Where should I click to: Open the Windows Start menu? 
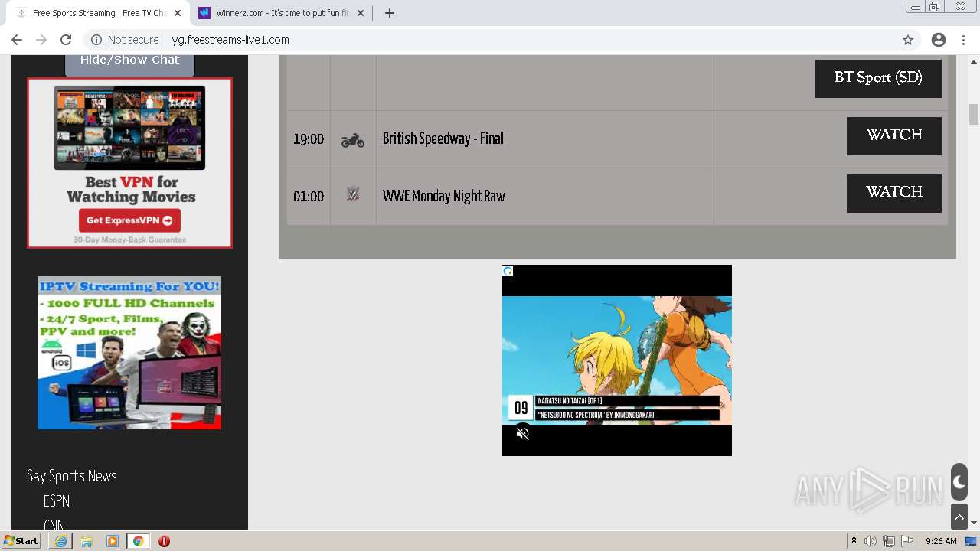point(21,541)
